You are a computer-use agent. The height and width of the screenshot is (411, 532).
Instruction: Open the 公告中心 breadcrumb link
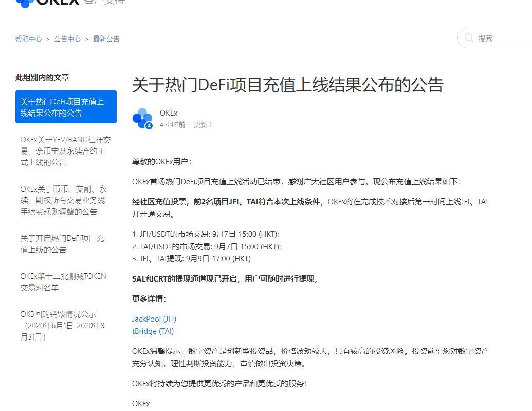click(x=67, y=39)
